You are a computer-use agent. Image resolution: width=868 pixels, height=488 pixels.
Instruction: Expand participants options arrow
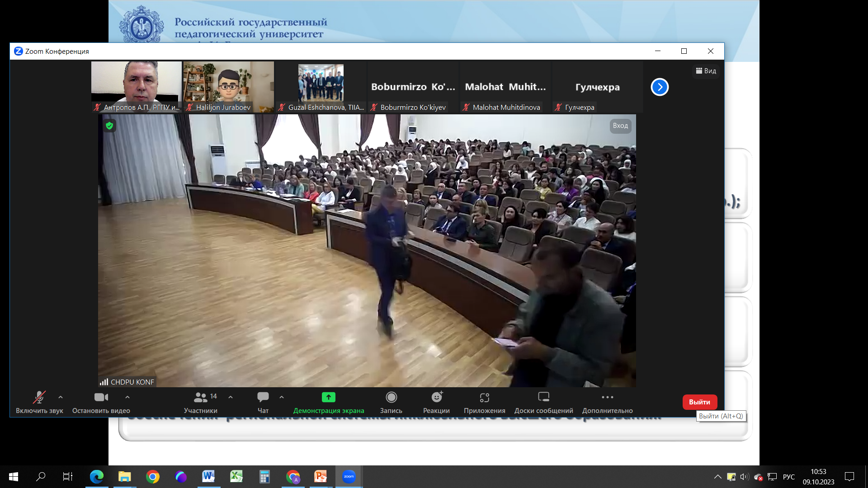pyautogui.click(x=231, y=397)
